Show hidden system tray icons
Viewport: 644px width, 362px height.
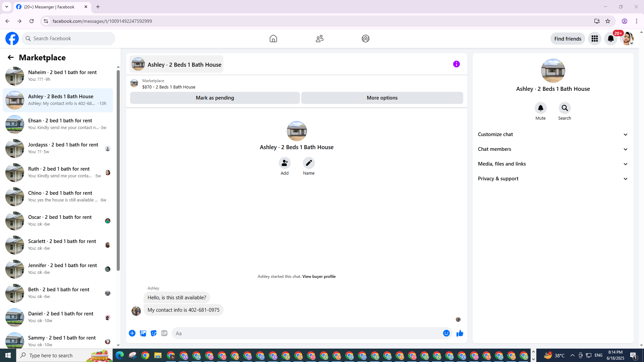tap(573, 355)
